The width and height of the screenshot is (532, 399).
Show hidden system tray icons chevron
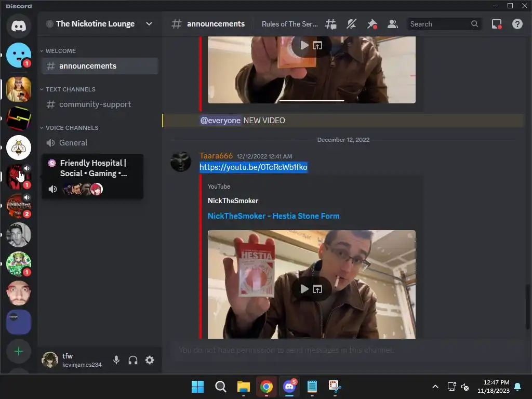coord(435,387)
